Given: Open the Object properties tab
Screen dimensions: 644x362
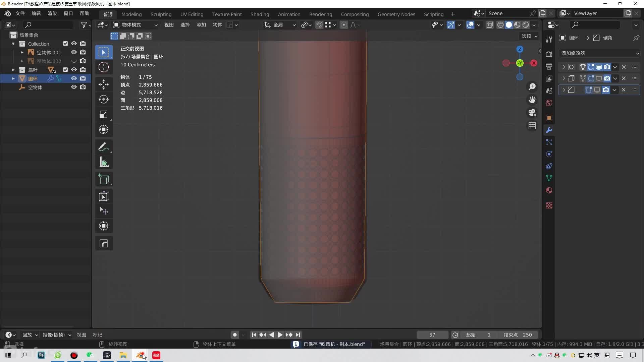Looking at the screenshot, I should (x=549, y=118).
